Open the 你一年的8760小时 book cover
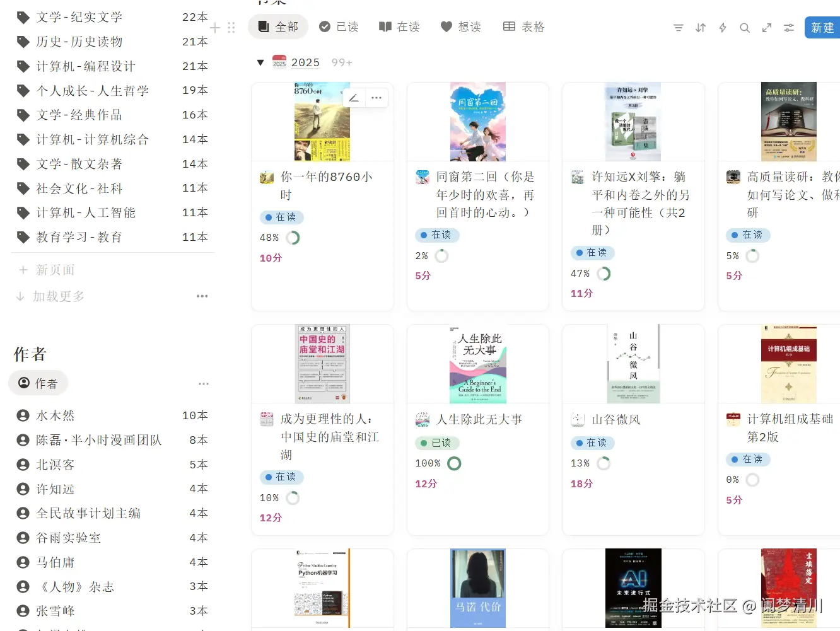Screen dimensions: 840x631 (322, 122)
